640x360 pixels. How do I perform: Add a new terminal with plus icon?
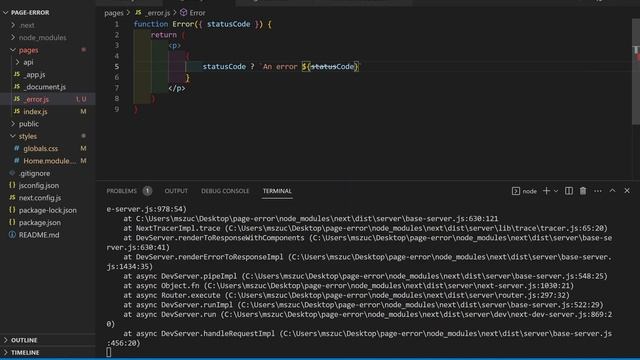546,191
